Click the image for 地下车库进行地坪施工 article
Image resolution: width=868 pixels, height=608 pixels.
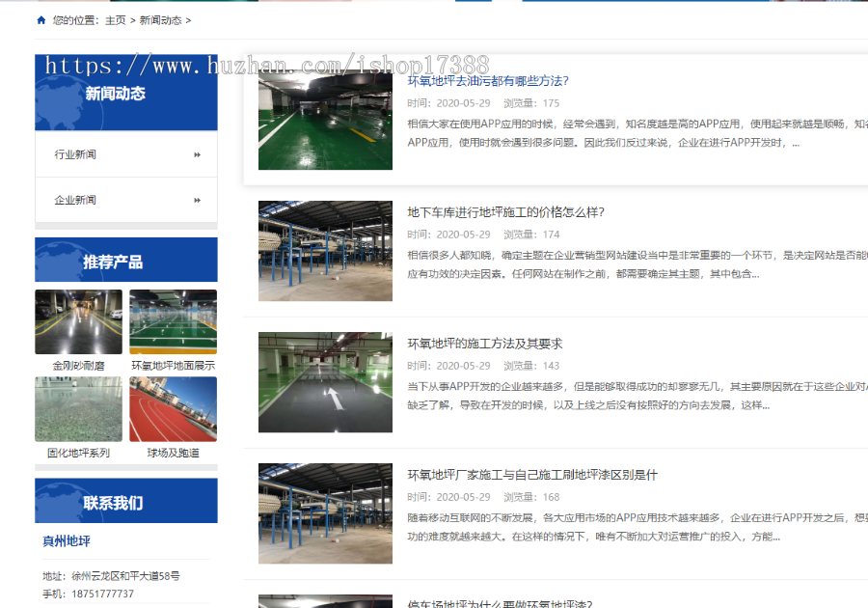tap(326, 251)
